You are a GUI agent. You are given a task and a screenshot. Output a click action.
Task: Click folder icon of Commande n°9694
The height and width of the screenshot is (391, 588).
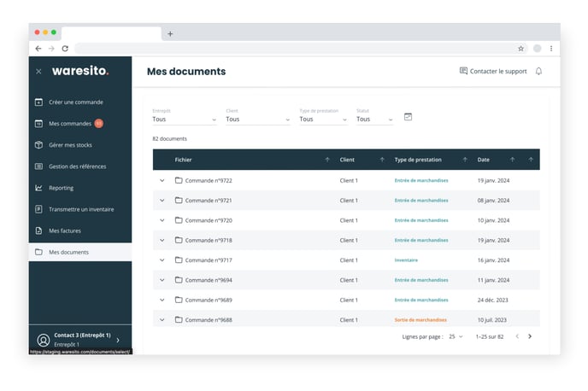[179, 279]
